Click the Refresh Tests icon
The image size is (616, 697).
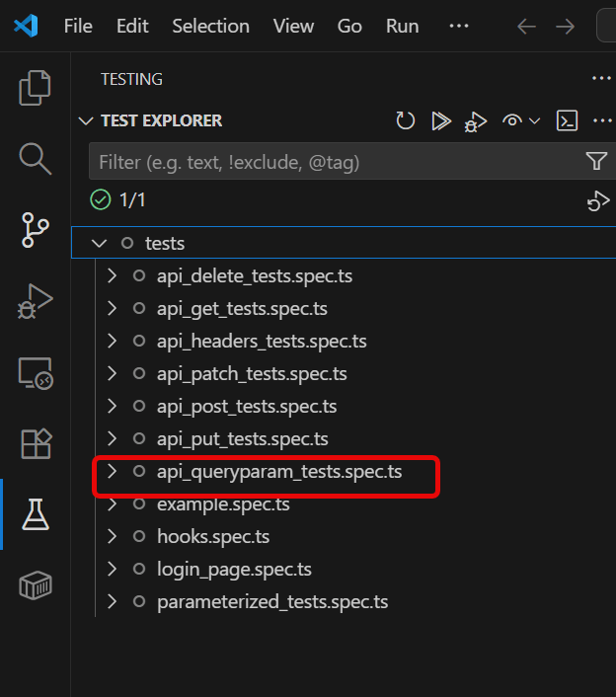[x=406, y=120]
